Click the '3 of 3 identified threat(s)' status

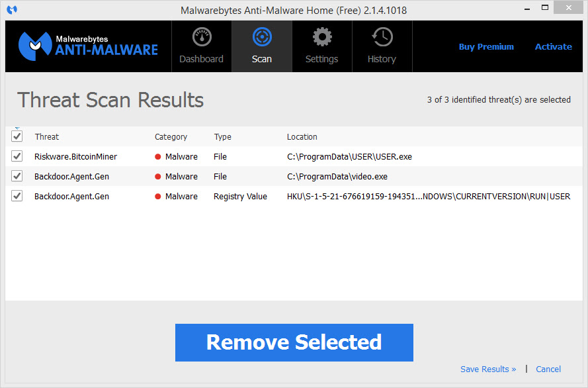[499, 100]
